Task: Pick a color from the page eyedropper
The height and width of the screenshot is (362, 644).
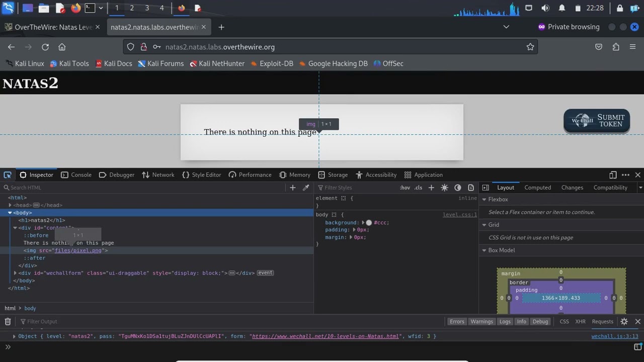Action: coord(305,188)
